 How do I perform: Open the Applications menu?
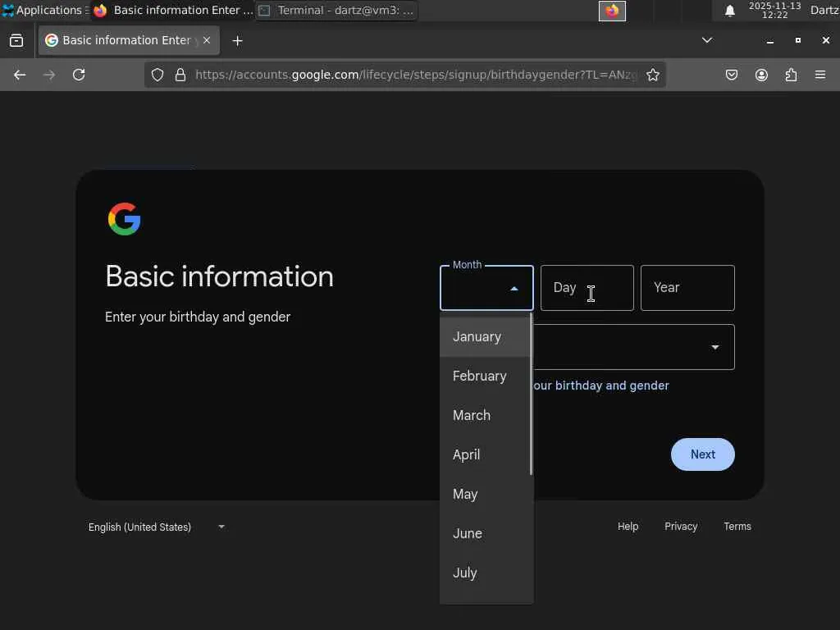(44, 10)
